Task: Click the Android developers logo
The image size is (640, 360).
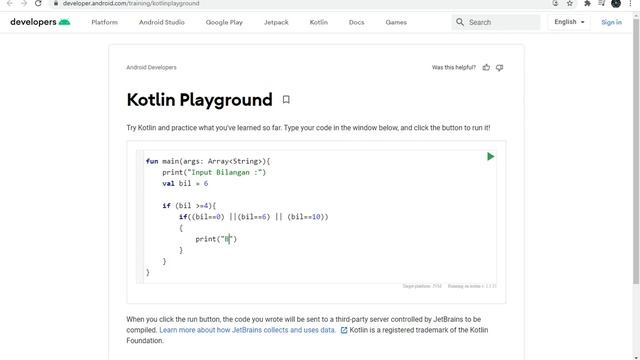Action: pos(40,22)
